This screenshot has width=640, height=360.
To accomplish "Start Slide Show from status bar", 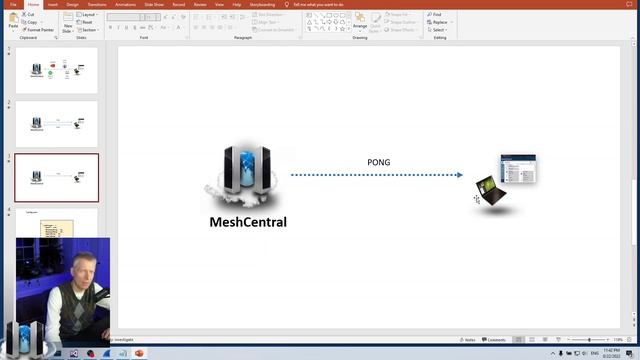I will (558, 340).
